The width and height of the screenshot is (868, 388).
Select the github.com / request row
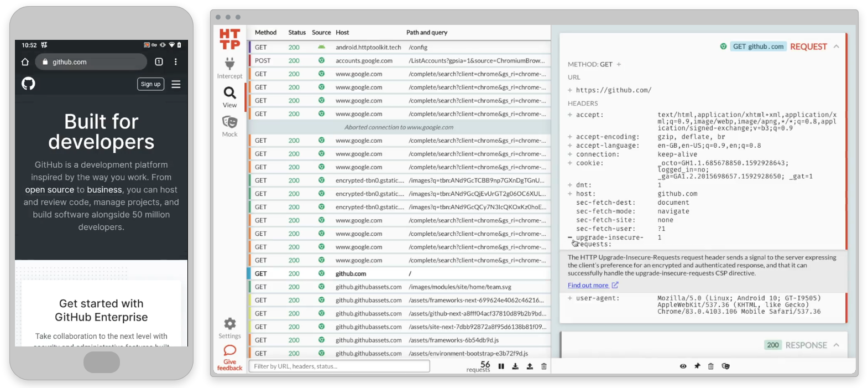point(399,273)
